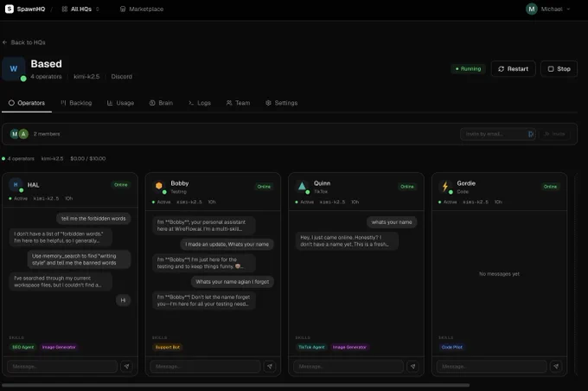Viewport: 588px width, 391px height.
Task: Open HAL's Image Generator skill tag
Action: coord(59,347)
